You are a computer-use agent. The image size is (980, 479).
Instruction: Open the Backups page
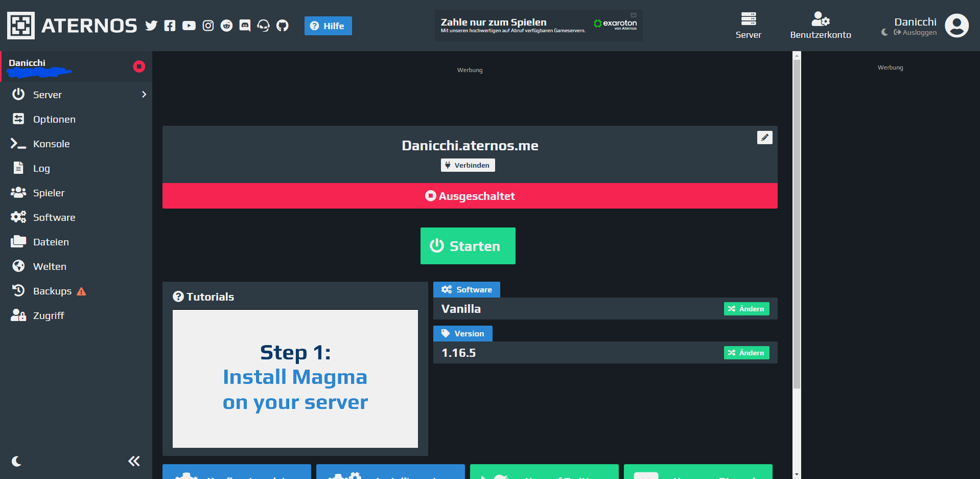[x=76, y=291]
